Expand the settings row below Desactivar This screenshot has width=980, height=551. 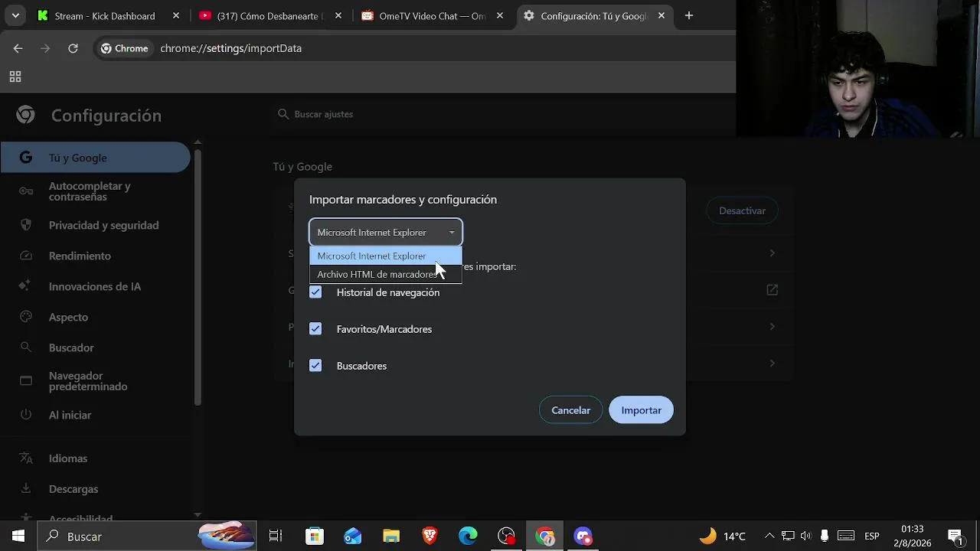click(x=772, y=253)
